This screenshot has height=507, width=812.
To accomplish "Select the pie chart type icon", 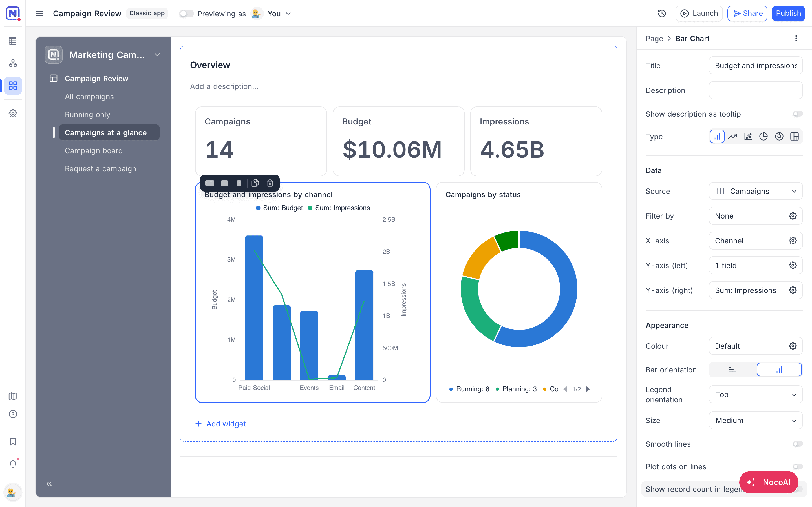I will (763, 137).
